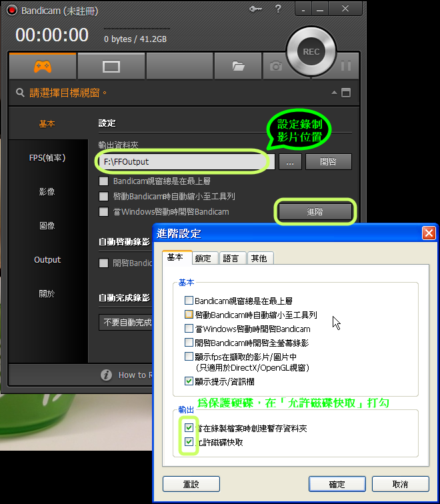Open the output folder icon in the toolbar
This screenshot has height=504, width=440.
point(238,66)
